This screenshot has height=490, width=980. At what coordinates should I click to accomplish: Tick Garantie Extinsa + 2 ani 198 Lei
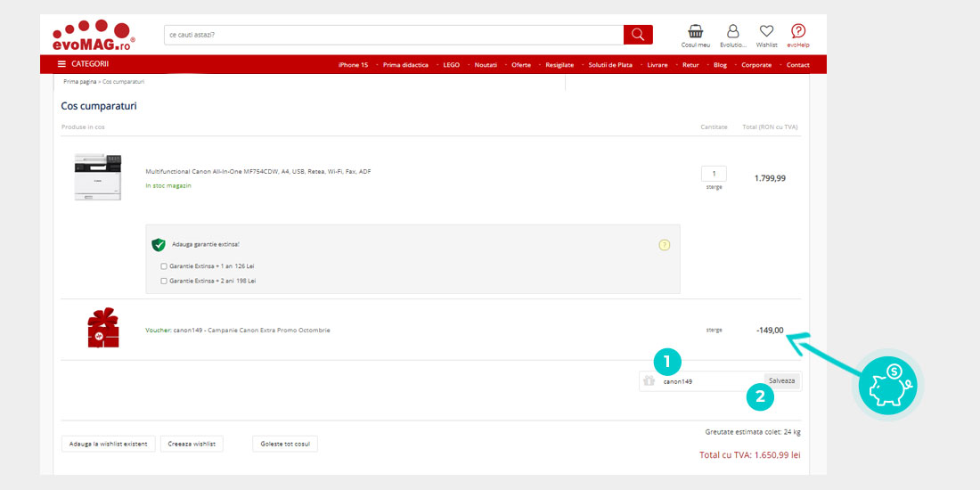pos(164,282)
